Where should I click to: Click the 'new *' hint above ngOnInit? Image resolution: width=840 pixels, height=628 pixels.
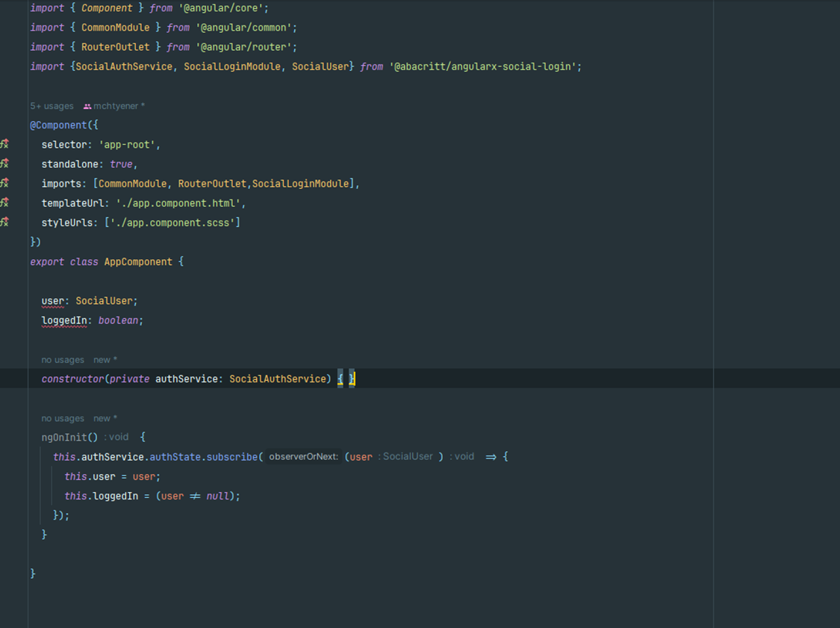pos(105,418)
